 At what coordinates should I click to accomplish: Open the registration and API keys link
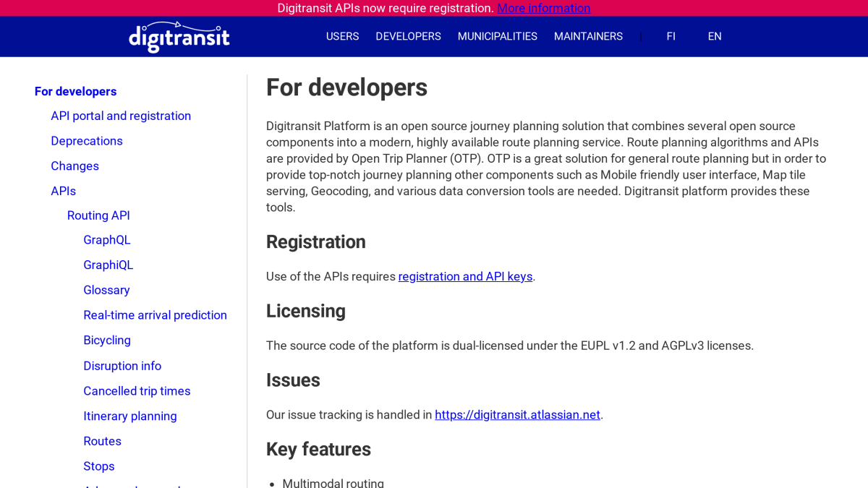coord(465,276)
